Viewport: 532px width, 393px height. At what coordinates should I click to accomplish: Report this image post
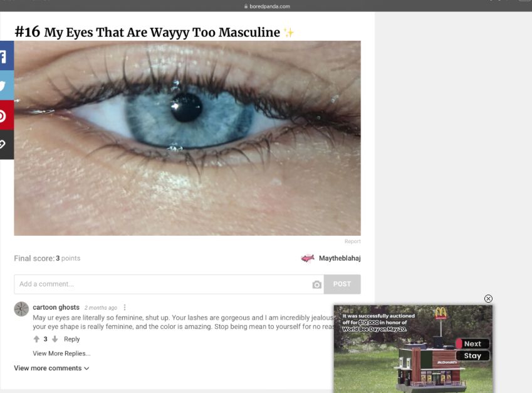pos(353,241)
